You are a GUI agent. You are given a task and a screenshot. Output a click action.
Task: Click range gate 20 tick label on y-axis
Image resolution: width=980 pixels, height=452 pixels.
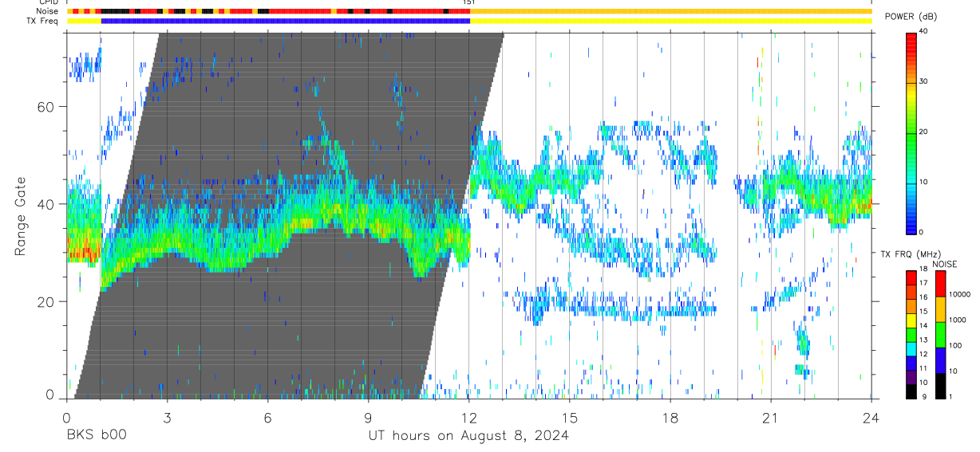pos(47,301)
